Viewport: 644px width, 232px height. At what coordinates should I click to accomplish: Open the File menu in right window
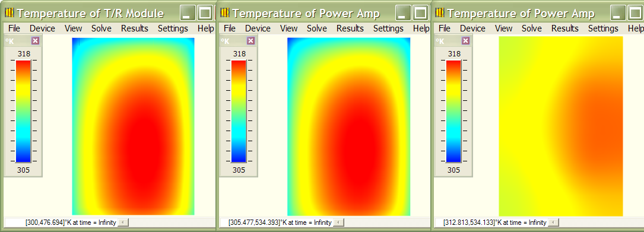[x=445, y=28]
